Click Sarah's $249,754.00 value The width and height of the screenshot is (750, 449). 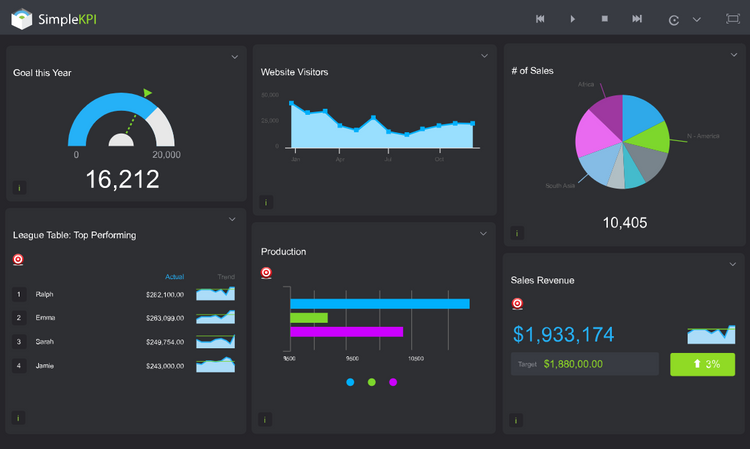click(x=165, y=342)
